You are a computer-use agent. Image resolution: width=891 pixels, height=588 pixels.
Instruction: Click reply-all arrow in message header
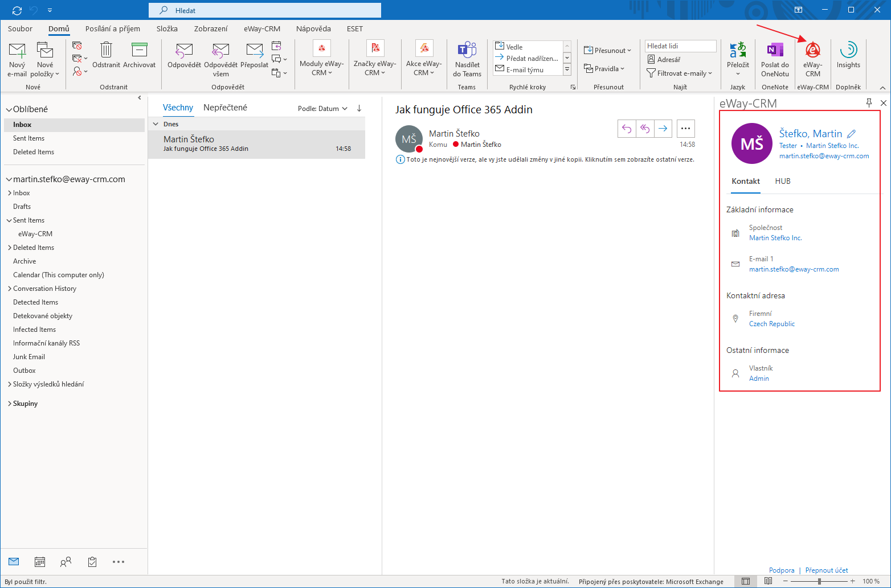pyautogui.click(x=645, y=129)
